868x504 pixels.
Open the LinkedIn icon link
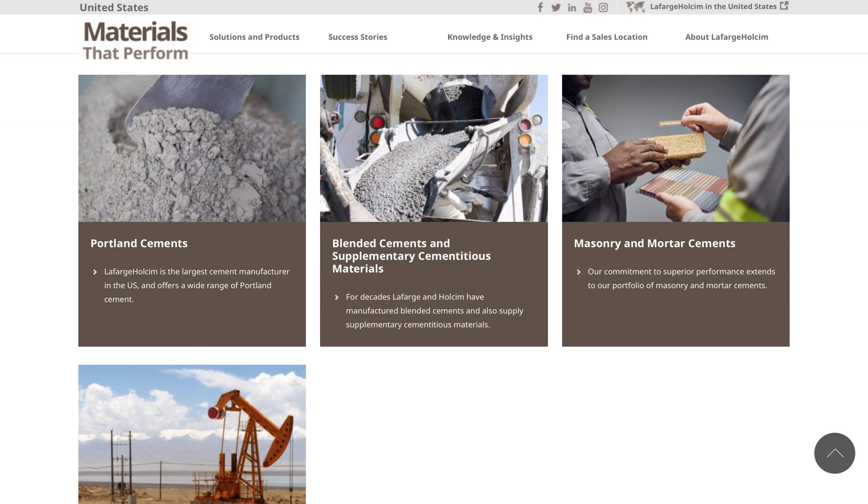(x=571, y=7)
